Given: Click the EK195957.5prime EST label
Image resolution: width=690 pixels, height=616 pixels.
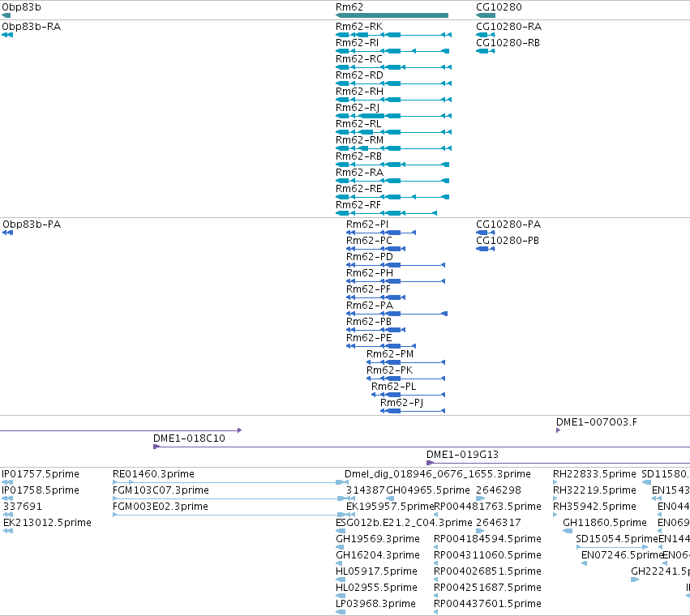Looking at the screenshot, I should [x=390, y=507].
